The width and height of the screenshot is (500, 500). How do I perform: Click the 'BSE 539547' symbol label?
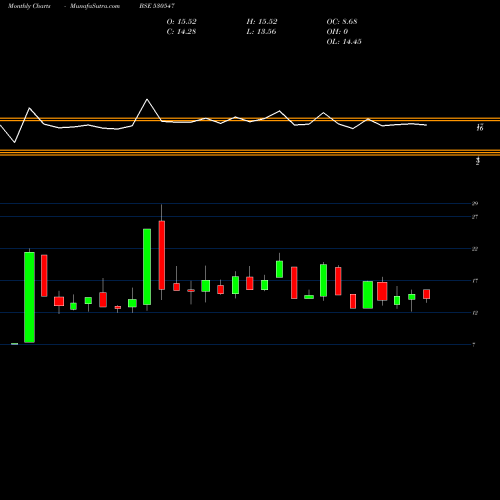pos(157,6)
